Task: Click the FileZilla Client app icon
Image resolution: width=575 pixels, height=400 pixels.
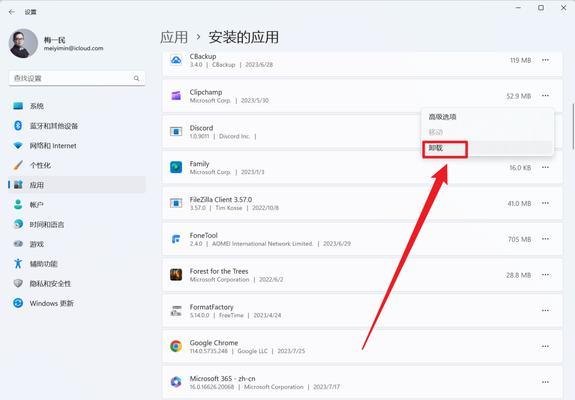Action: [x=176, y=203]
